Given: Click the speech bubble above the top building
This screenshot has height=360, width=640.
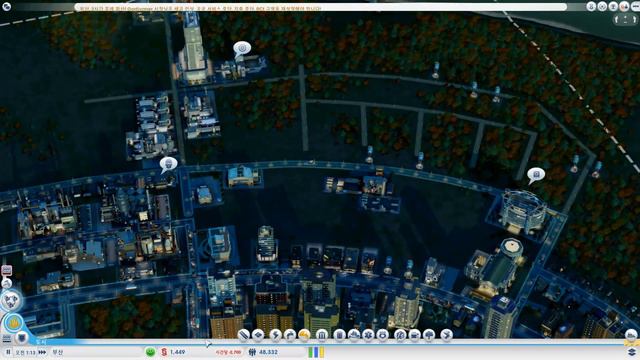Looking at the screenshot, I should pos(242,49).
